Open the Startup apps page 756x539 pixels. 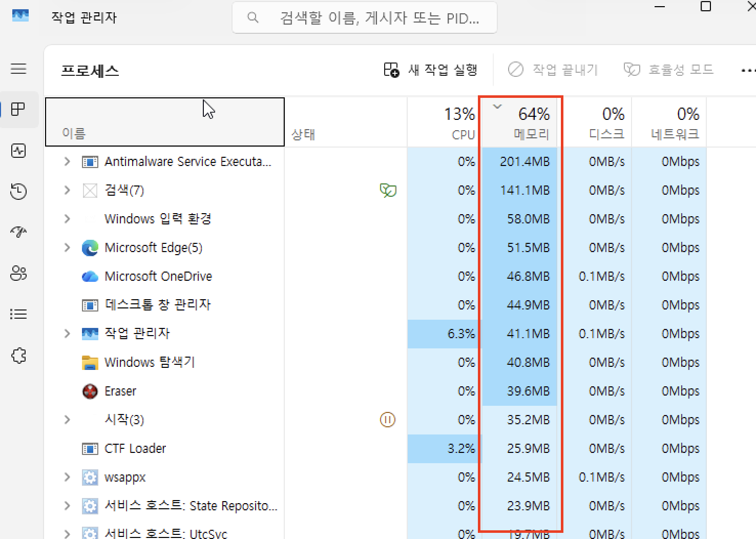pos(19,232)
